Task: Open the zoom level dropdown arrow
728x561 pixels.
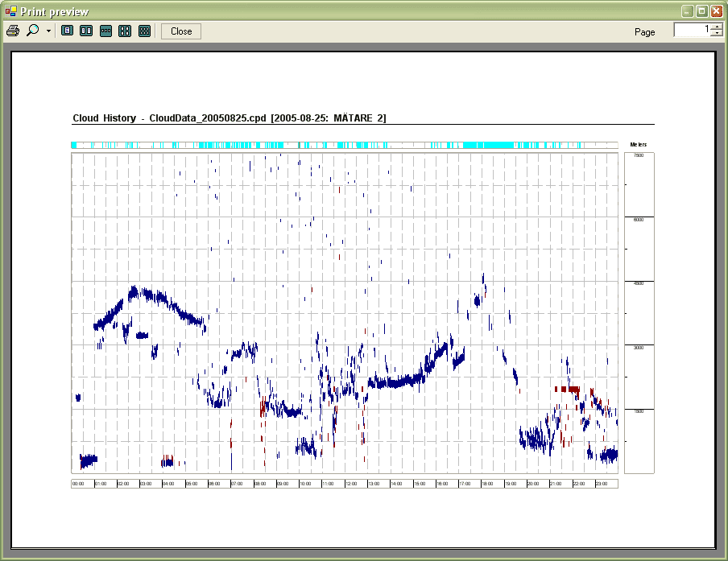Action: tap(48, 31)
